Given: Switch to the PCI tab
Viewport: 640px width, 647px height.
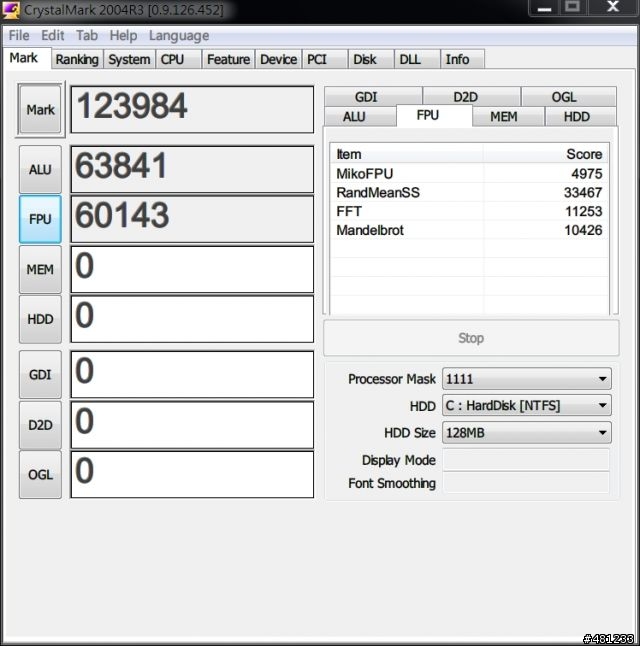Looking at the screenshot, I should [325, 59].
